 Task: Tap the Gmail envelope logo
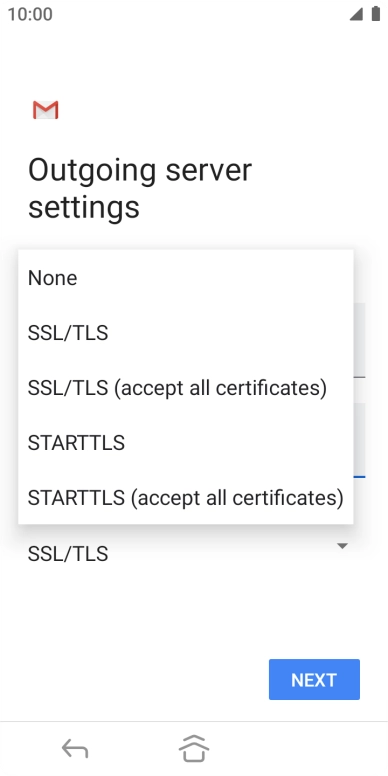click(46, 110)
